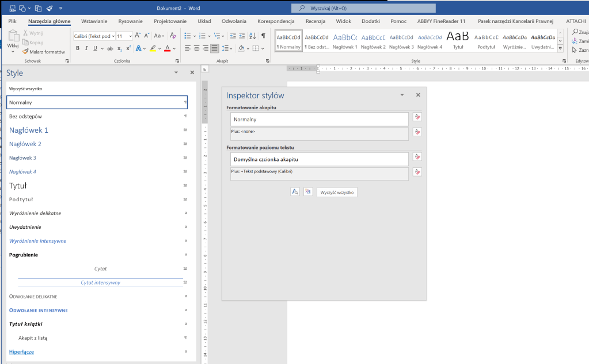Toggle show paragraph marks (¶)
The height and width of the screenshot is (364, 589).
pyautogui.click(x=263, y=36)
